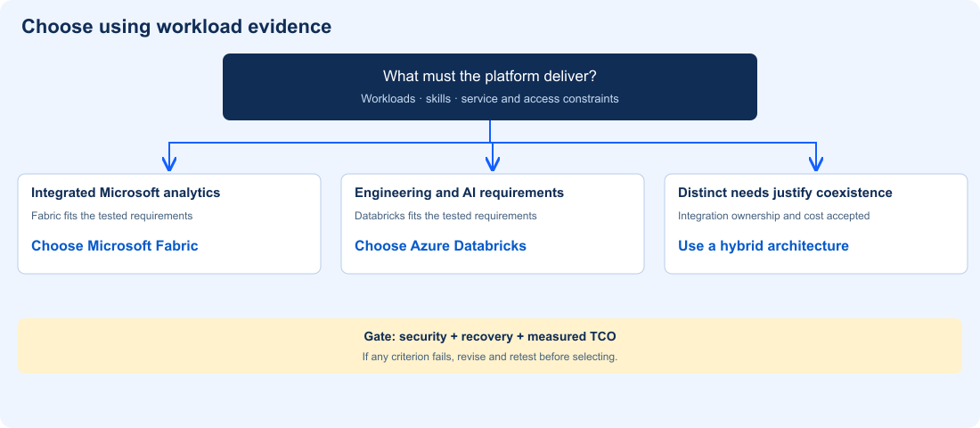Open the 'Choose Azure Databricks' link
This screenshot has width=980, height=428.
tap(441, 246)
